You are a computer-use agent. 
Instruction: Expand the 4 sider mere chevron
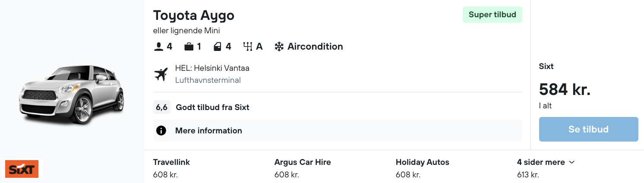(572, 162)
